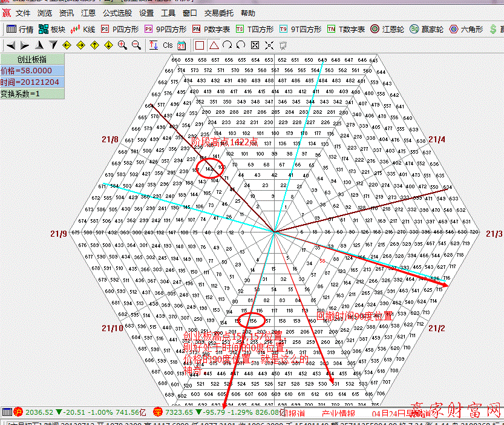Viewport: 504px width, 425px height.
Task: Click the crossed-box icon in toolbar
Action: pos(255,45)
